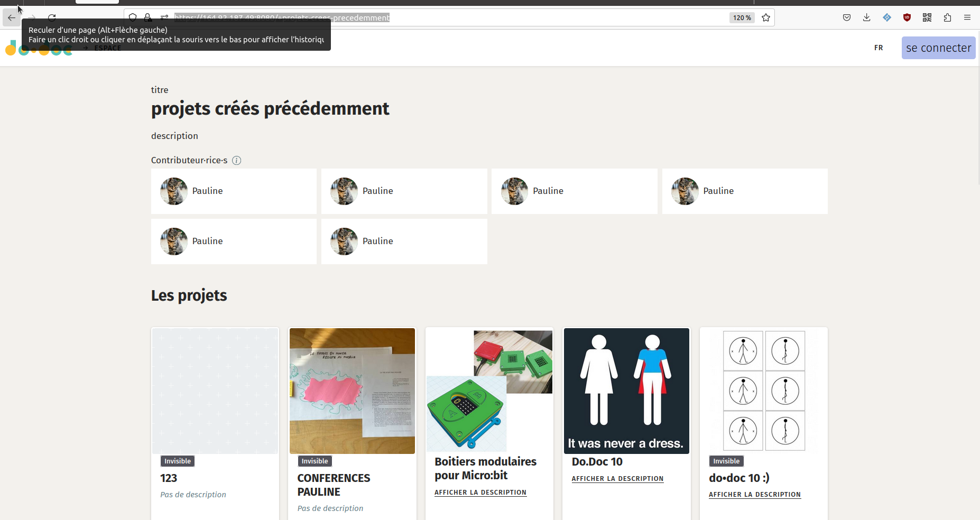Click the 120% zoom indicator
This screenshot has width=980, height=520.
point(742,17)
